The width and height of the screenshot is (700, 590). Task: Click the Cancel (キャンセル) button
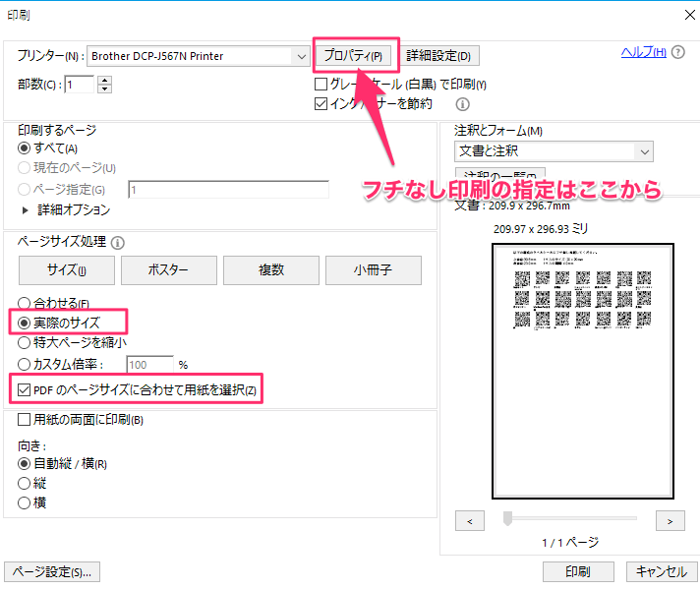point(662,571)
